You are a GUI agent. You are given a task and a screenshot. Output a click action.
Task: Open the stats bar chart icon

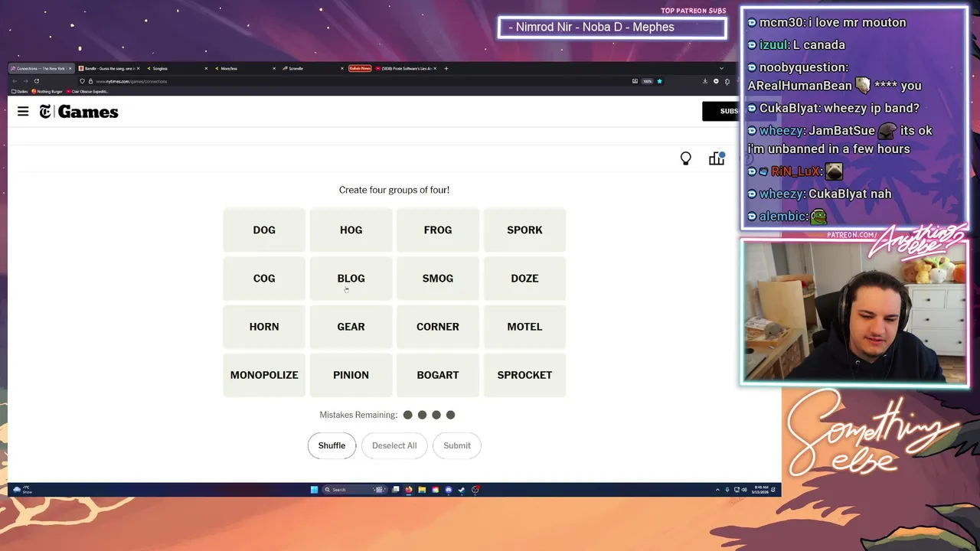coord(717,158)
